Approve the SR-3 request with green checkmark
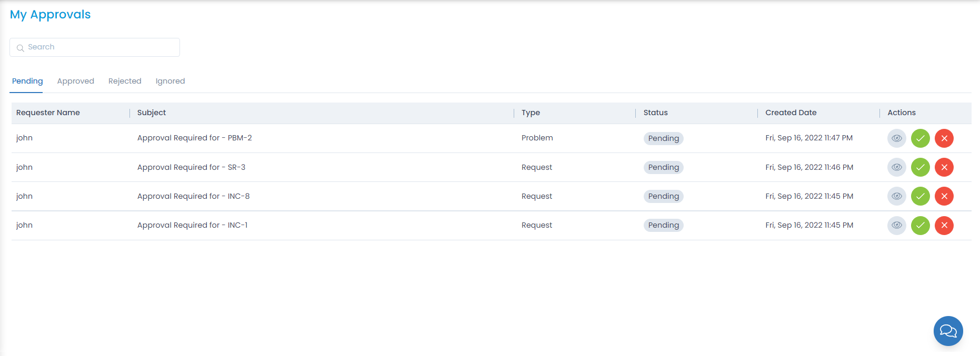Screen dimensions: 980x356 920,167
